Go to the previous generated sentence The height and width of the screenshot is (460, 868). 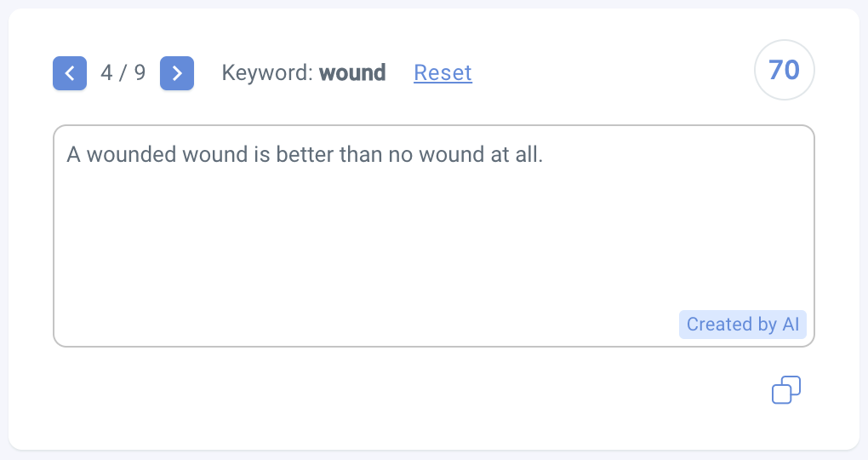coord(70,73)
